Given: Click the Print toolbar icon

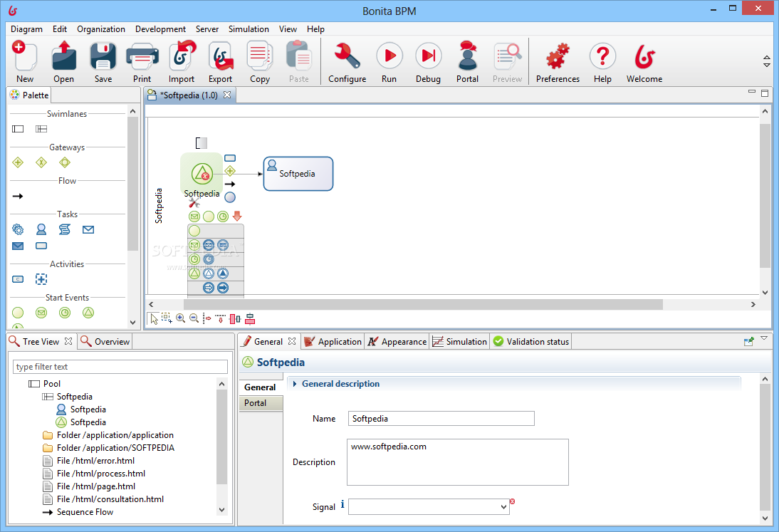Looking at the screenshot, I should pos(142,57).
